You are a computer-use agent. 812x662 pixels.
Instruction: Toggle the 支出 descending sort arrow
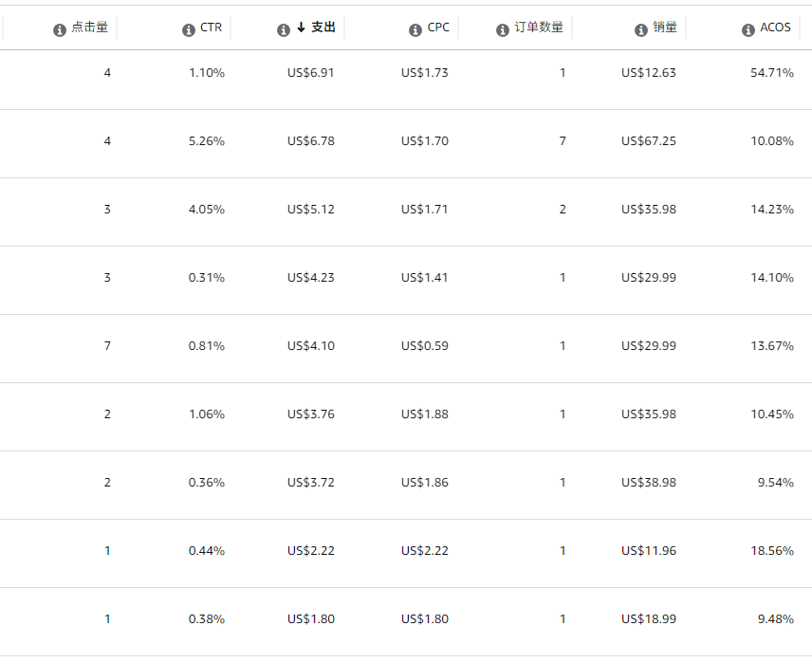tap(301, 28)
